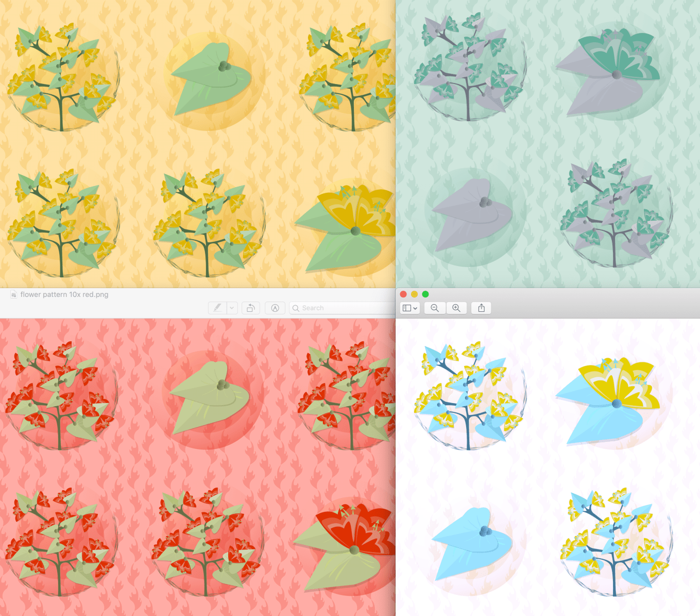Show the Markup toolbar
This screenshot has width=700, height=616.
point(275,308)
